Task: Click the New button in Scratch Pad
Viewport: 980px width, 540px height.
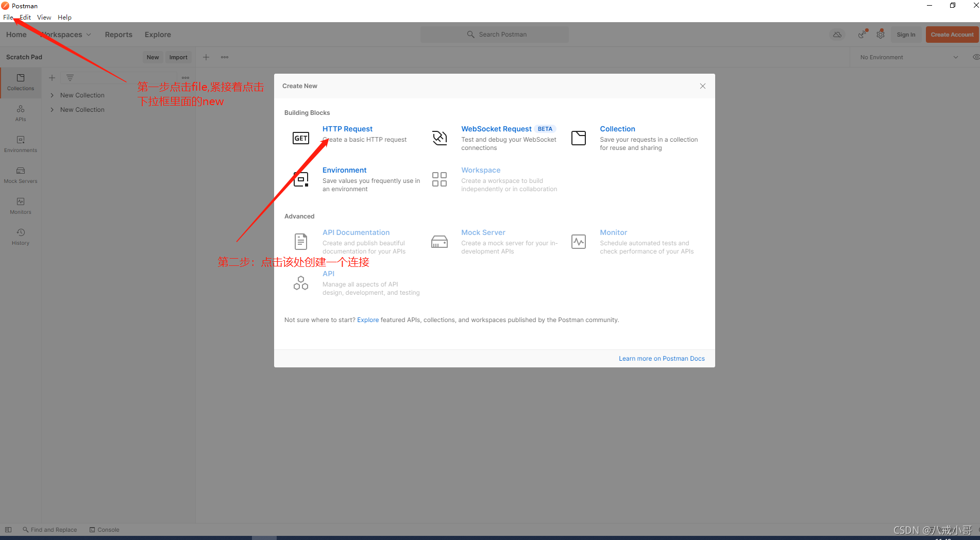Action: (153, 57)
